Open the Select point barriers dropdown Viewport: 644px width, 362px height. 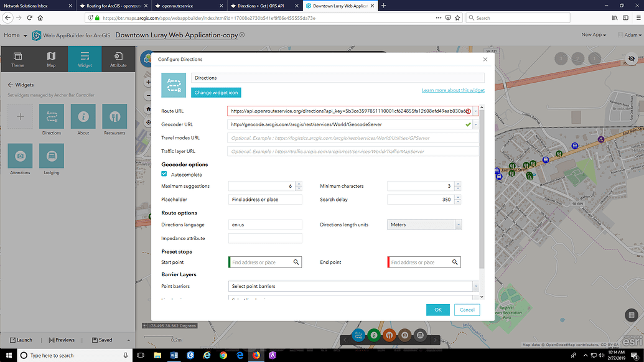(x=475, y=285)
